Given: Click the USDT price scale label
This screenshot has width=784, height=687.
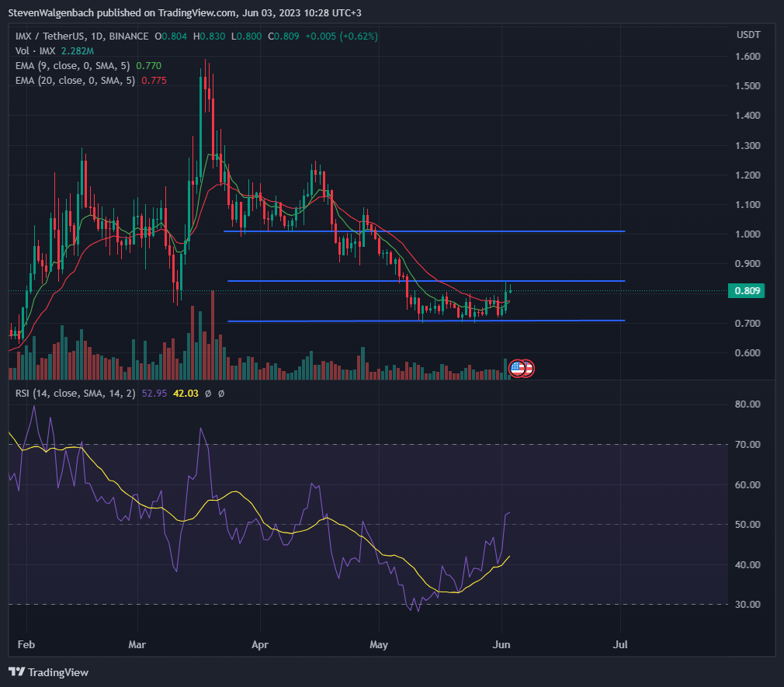Looking at the screenshot, I should 748,34.
